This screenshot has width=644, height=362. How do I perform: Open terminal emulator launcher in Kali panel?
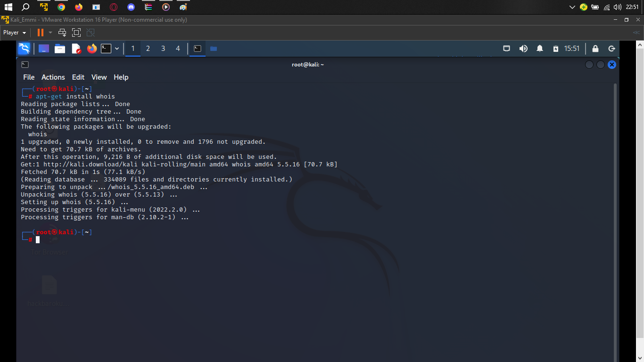tap(107, 49)
